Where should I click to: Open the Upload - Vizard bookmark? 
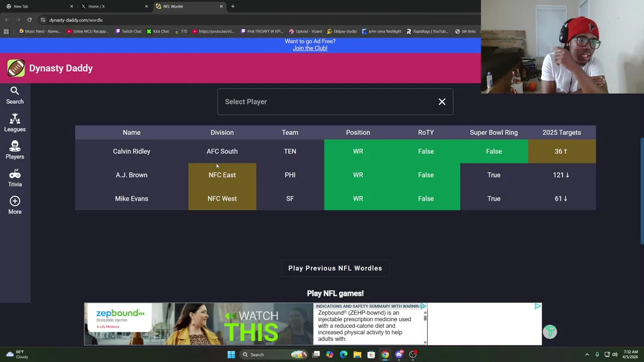click(305, 31)
